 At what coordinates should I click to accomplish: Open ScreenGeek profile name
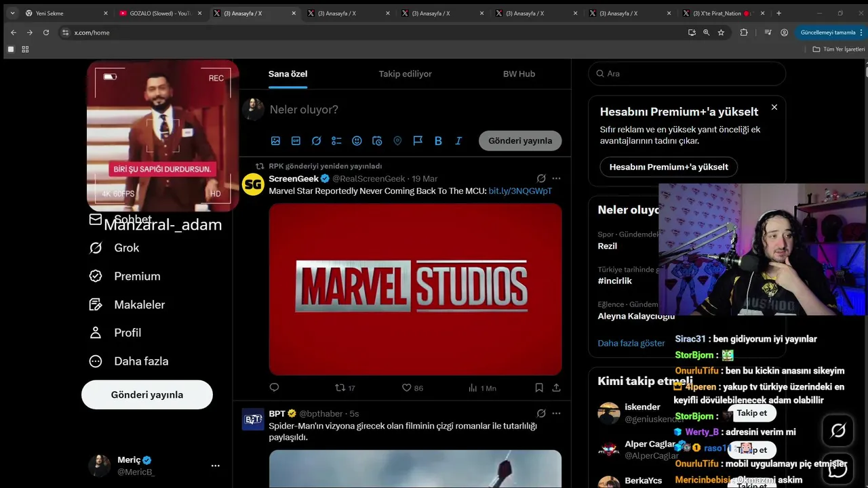pos(294,179)
